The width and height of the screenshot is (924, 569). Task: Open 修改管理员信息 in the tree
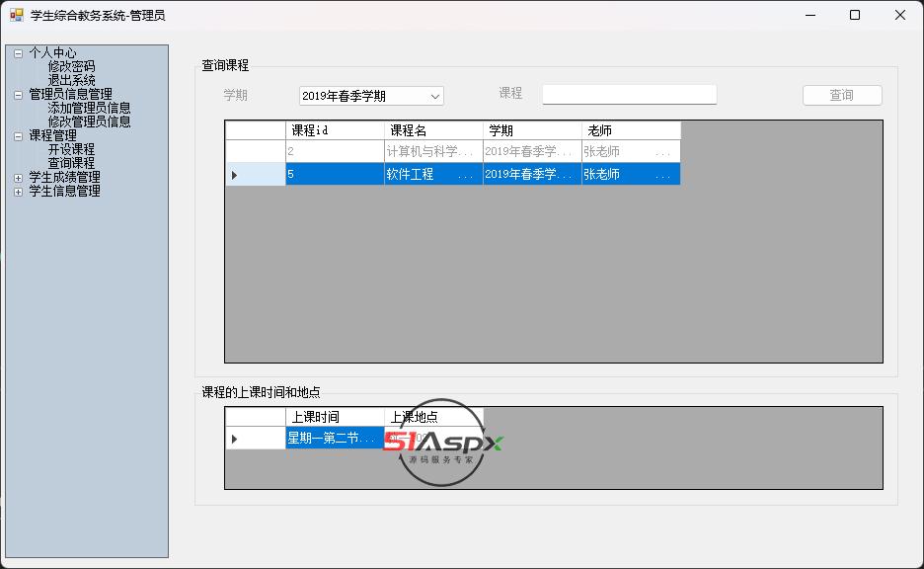click(89, 122)
